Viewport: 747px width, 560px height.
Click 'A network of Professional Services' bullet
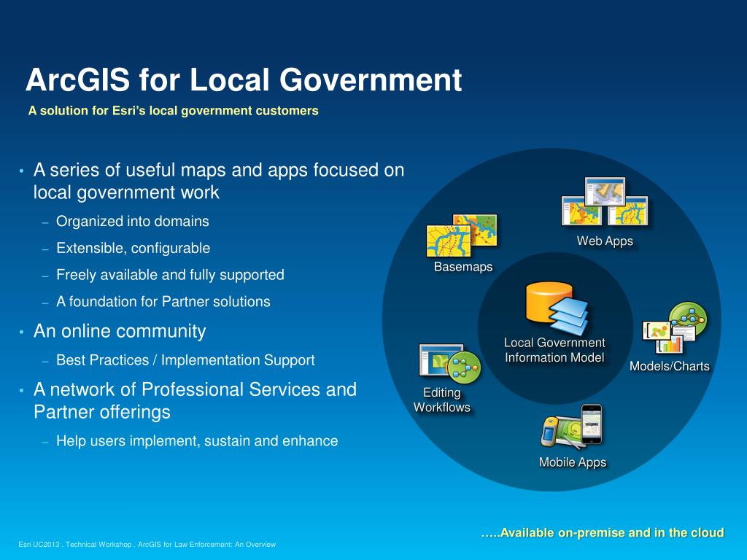(x=195, y=400)
